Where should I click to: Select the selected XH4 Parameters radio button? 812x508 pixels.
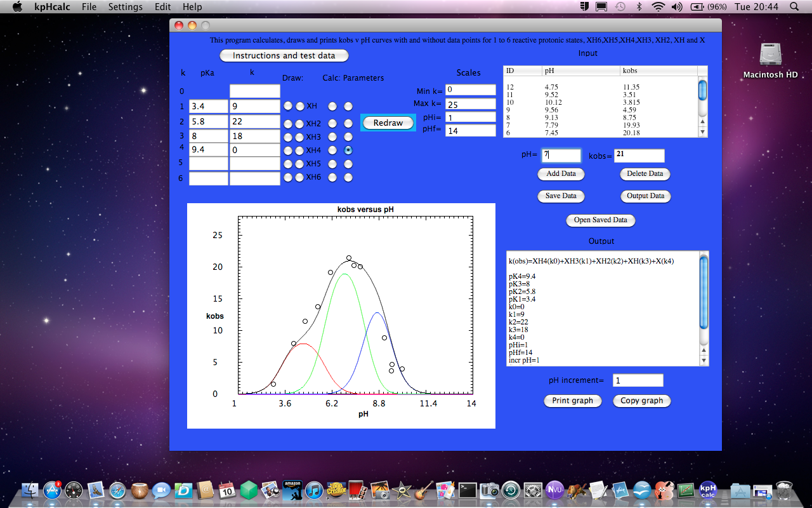point(348,150)
